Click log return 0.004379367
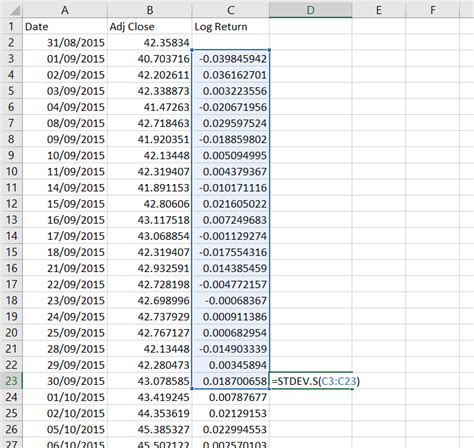This screenshot has width=474, height=448. [231, 171]
